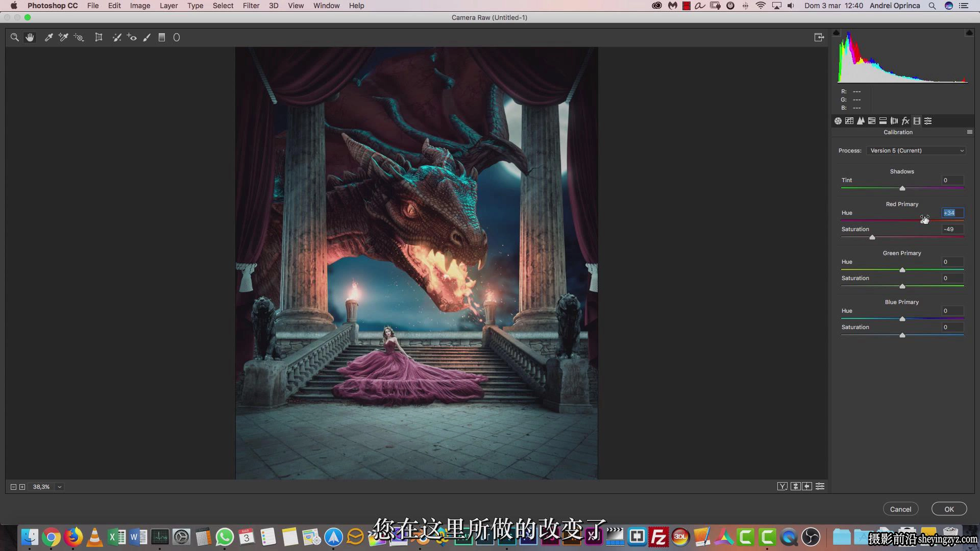Image resolution: width=980 pixels, height=551 pixels.
Task: Open the Basic panel tab
Action: click(x=838, y=121)
